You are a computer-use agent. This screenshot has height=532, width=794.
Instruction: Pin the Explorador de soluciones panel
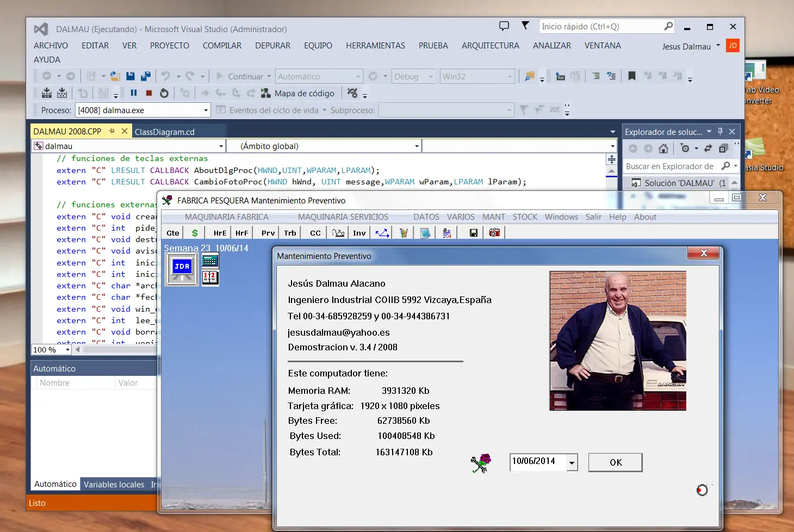(x=721, y=131)
